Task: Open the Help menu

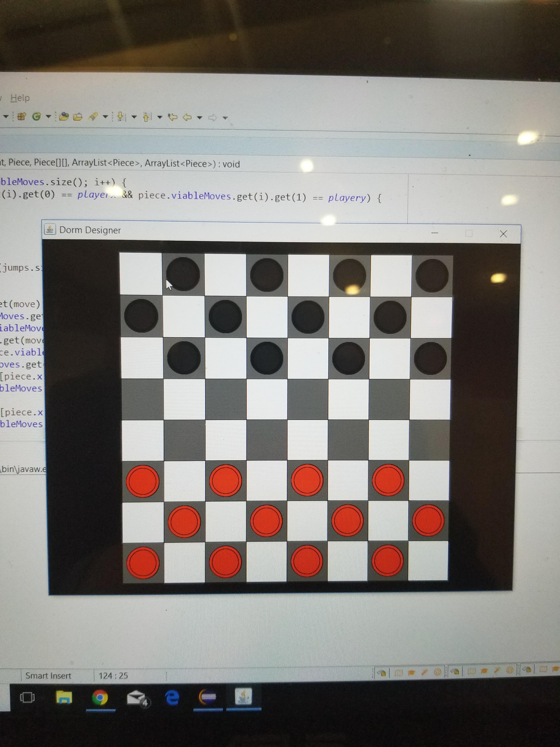Action: click(x=20, y=98)
